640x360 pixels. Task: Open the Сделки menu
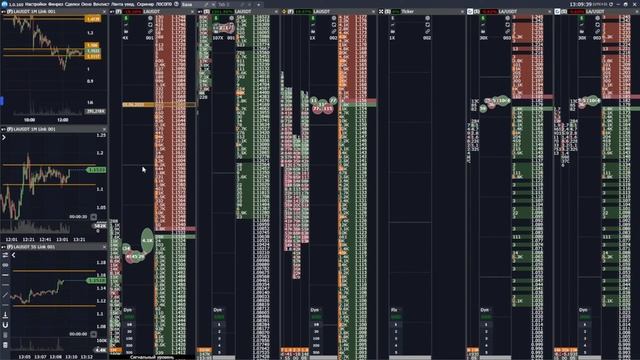(72, 4)
